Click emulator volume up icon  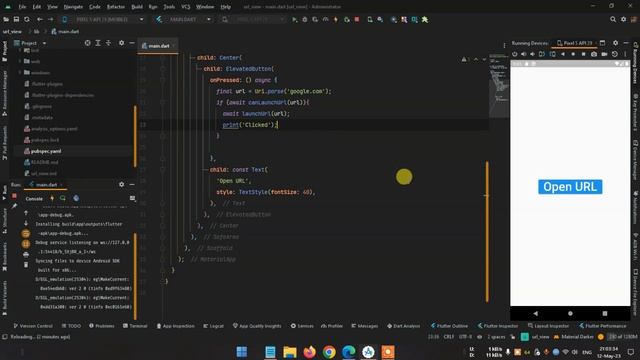[524, 54]
